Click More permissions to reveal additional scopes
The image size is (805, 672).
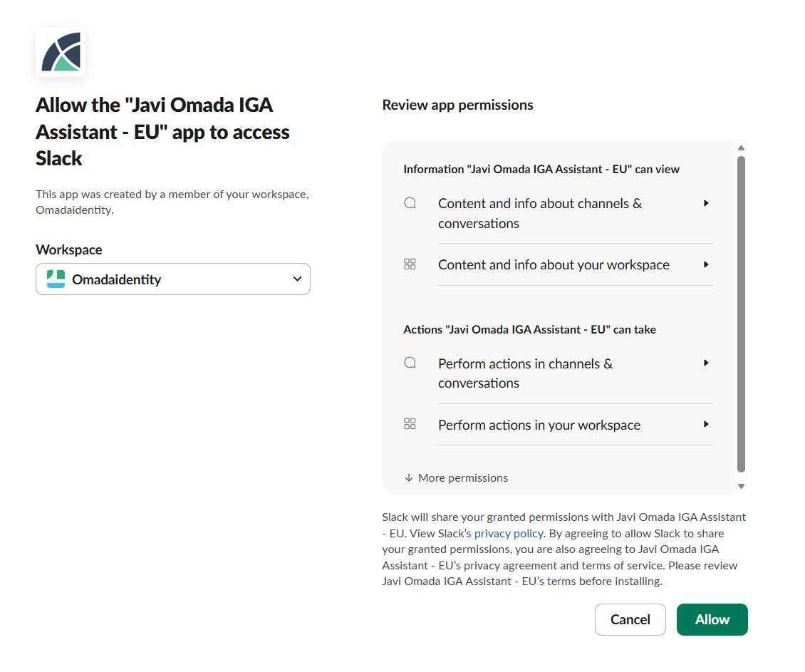click(462, 477)
